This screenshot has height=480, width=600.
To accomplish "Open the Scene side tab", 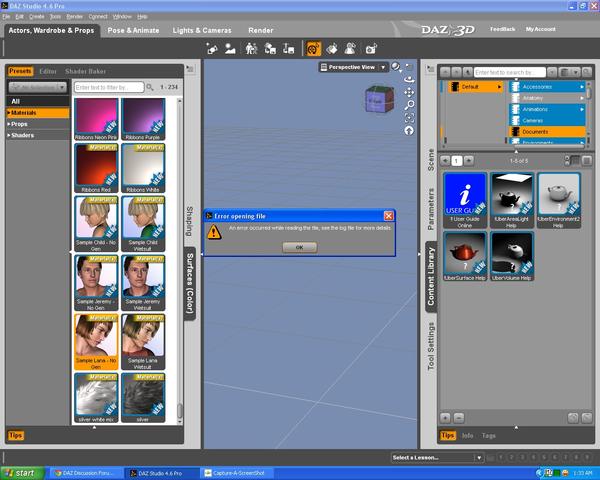I will pos(431,160).
